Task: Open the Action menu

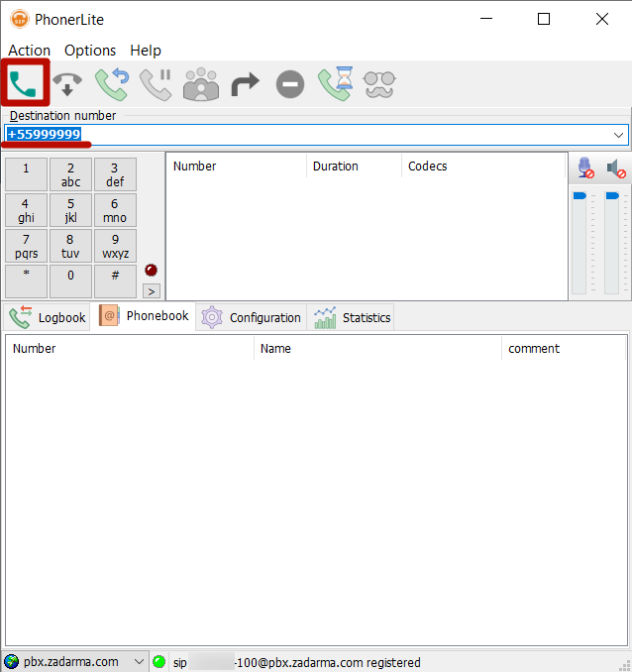Action: click(x=29, y=51)
